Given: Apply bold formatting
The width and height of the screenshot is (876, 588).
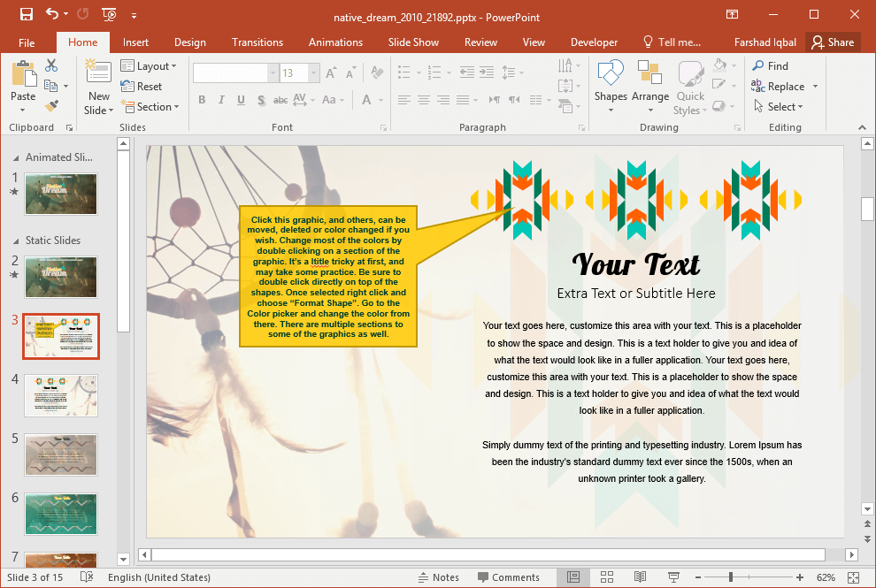Looking at the screenshot, I should click(x=201, y=100).
